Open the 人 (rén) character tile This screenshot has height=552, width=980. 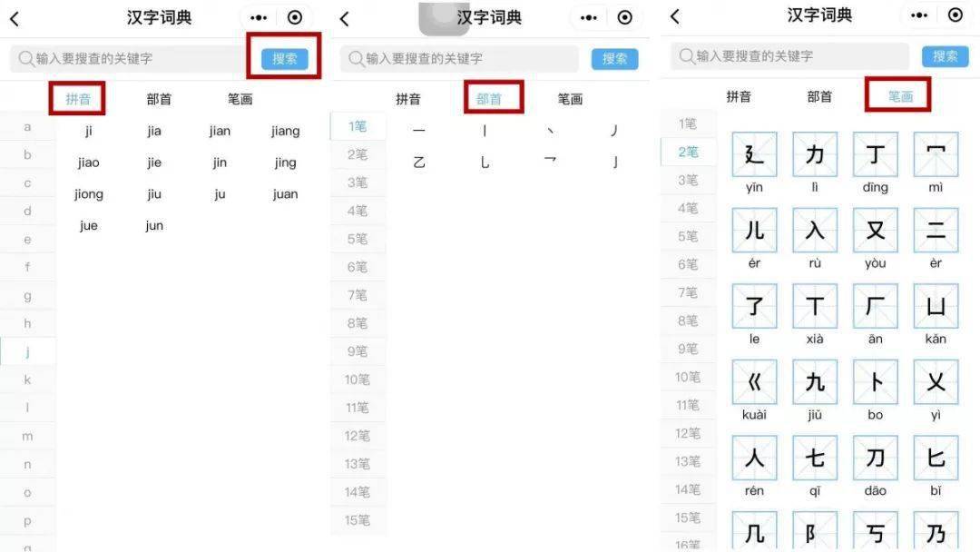point(754,458)
